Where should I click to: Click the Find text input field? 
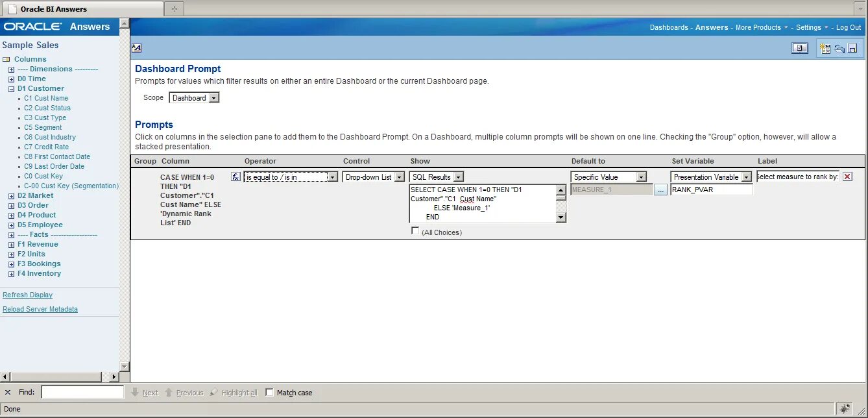[x=82, y=392]
